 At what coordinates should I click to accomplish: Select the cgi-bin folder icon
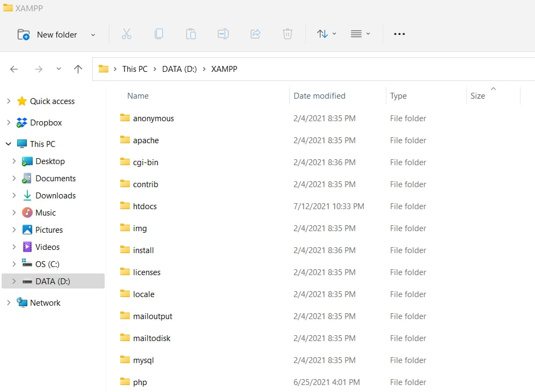click(125, 162)
